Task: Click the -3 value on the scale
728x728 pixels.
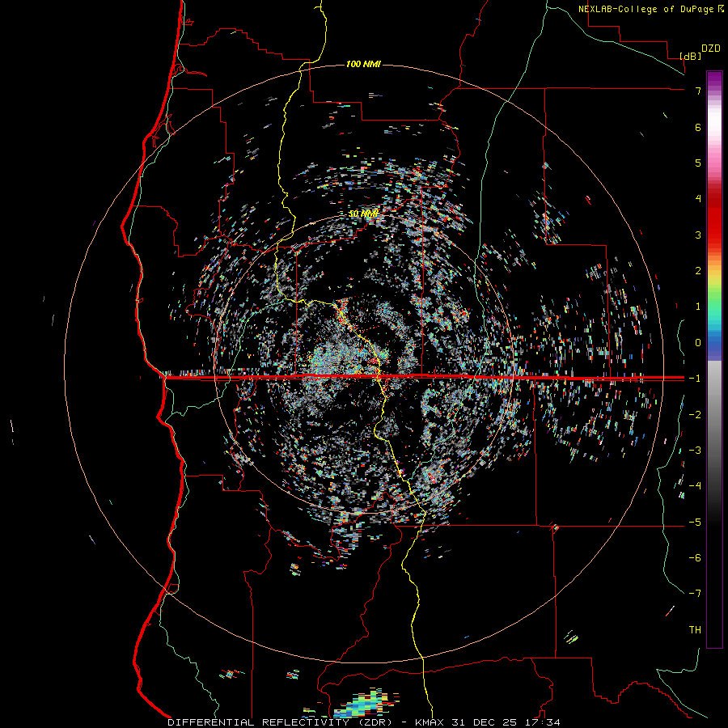Action: (695, 451)
